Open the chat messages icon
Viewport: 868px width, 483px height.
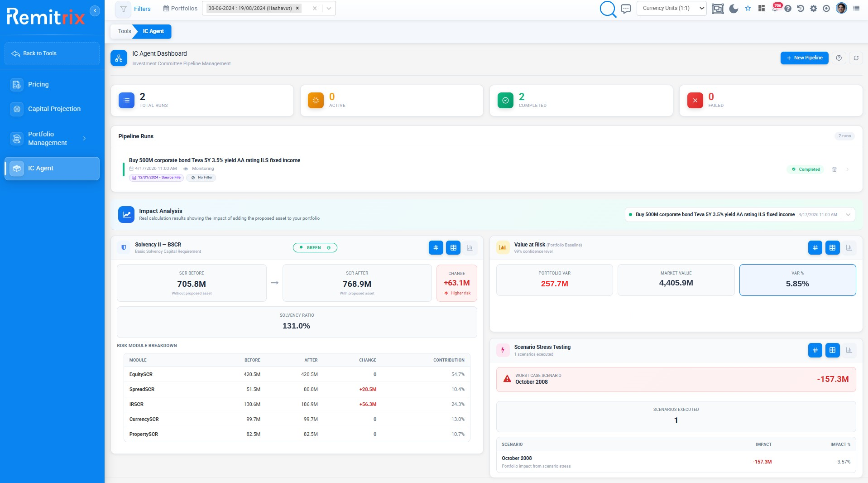[626, 9]
